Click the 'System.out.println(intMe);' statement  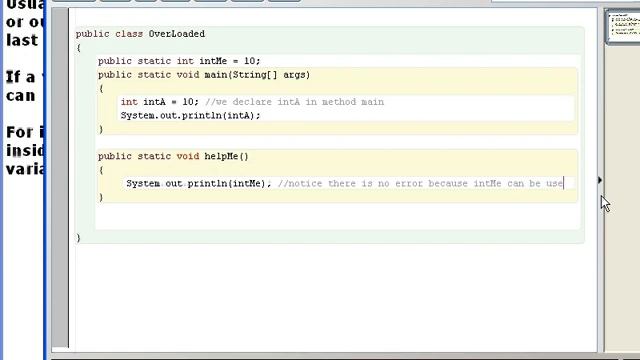click(198, 184)
